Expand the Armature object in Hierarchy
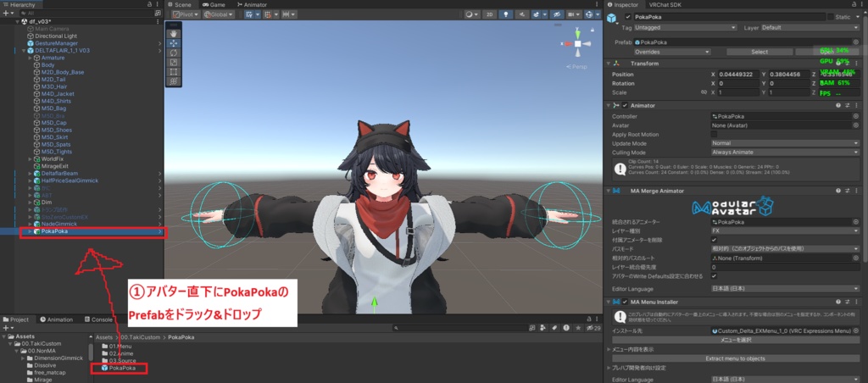The height and width of the screenshot is (383, 868). click(30, 58)
